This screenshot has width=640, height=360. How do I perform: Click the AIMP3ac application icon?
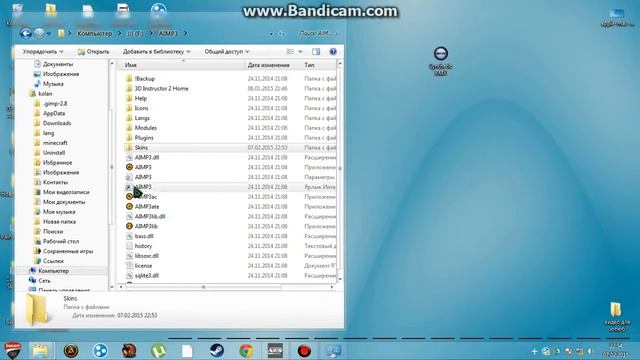(x=129, y=197)
